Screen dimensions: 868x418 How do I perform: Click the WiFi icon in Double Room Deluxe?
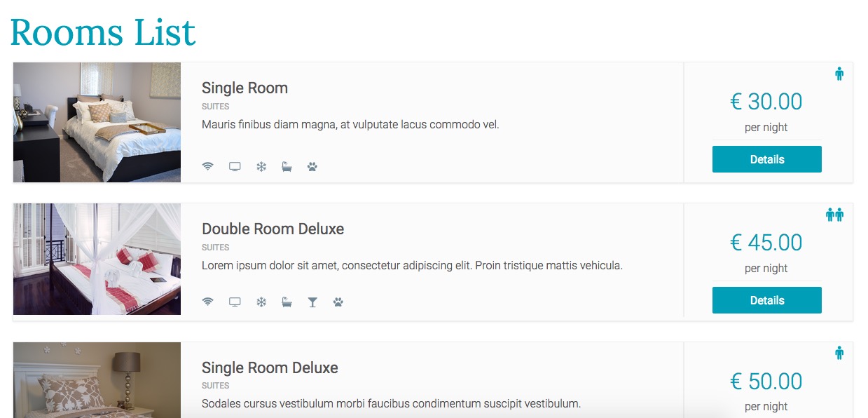pyautogui.click(x=207, y=302)
